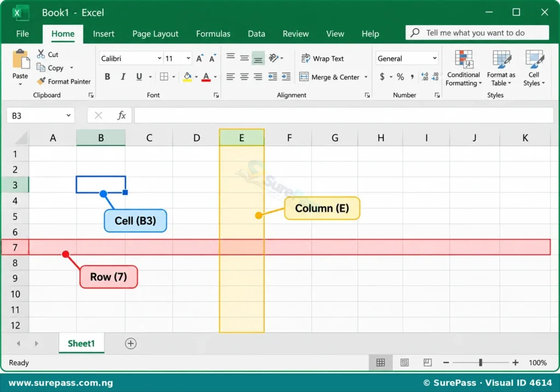This screenshot has width=560, height=392.
Task: Click the Accounting dollar format icon
Action: click(382, 77)
